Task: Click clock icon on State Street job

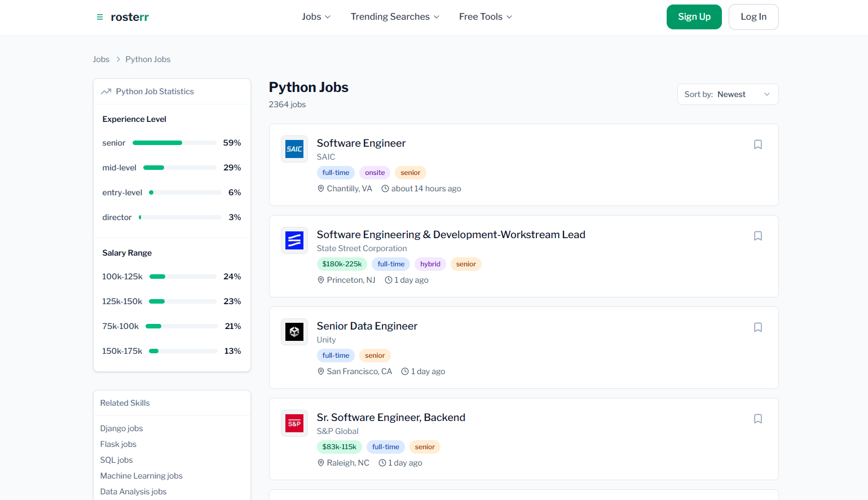Action: click(388, 280)
